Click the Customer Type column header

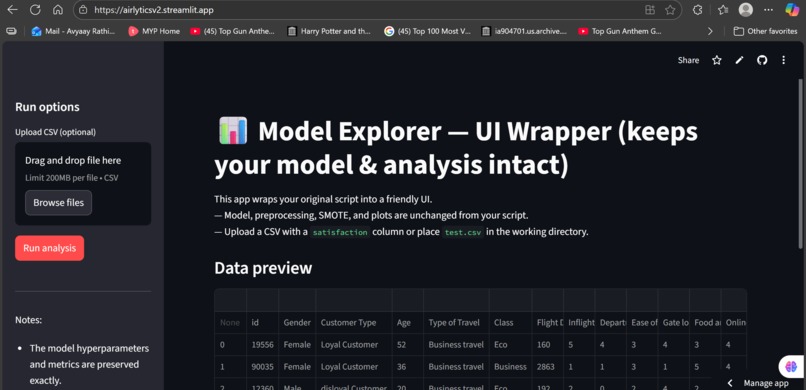[x=354, y=323]
